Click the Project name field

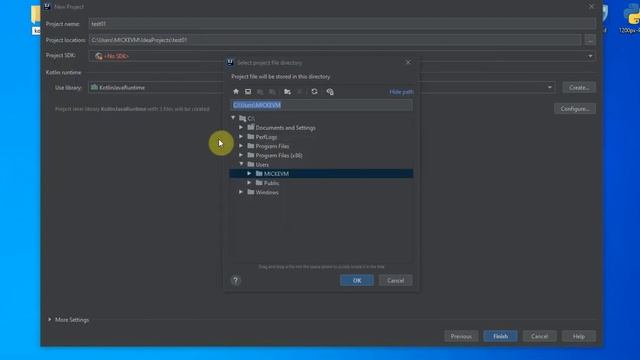[x=342, y=24]
